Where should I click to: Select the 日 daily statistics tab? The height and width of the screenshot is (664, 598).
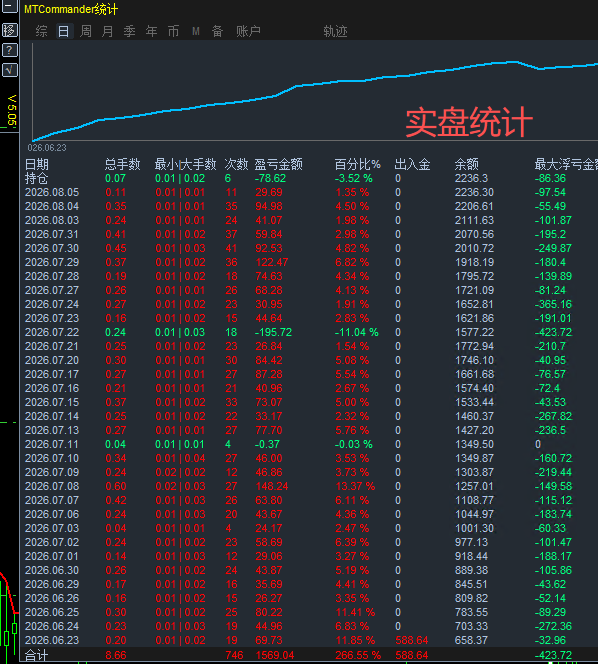[64, 31]
